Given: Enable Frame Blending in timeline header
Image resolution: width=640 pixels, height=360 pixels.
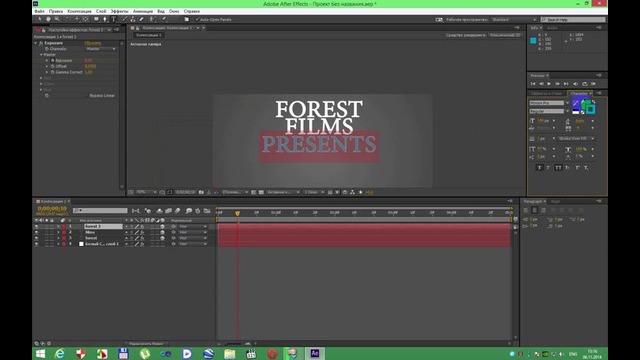Looking at the screenshot, I should [x=168, y=211].
